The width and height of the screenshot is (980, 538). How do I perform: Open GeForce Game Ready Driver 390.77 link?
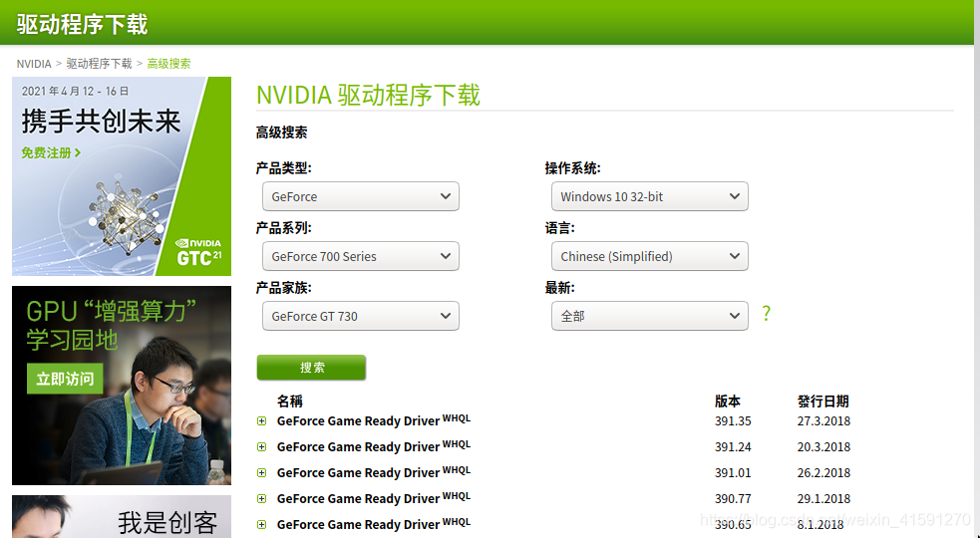(374, 498)
